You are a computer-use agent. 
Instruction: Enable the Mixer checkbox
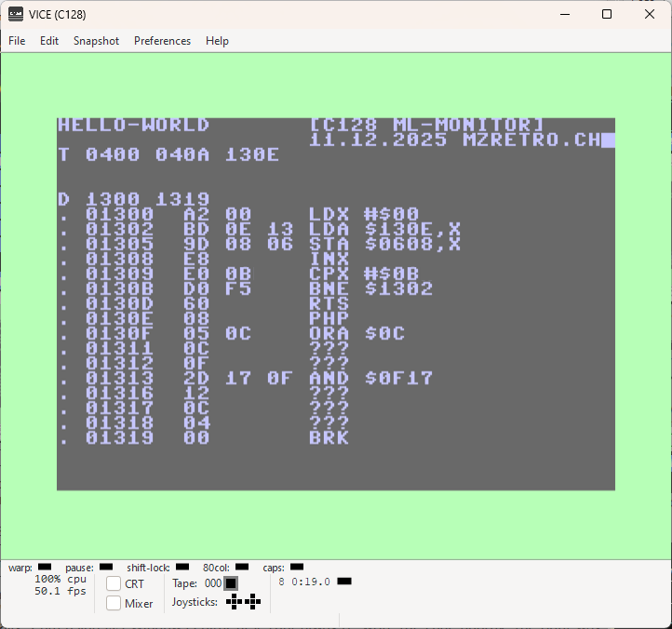[114, 603]
